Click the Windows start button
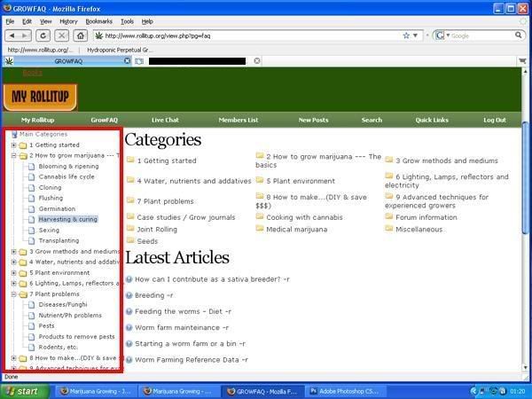Image resolution: width=532 pixels, height=399 pixels. (x=25, y=391)
